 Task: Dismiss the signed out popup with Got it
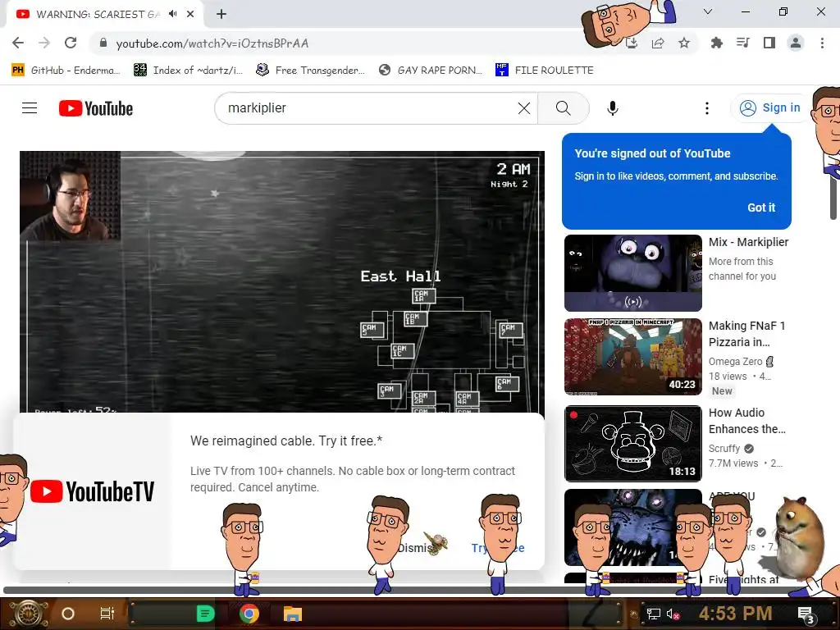pyautogui.click(x=761, y=208)
